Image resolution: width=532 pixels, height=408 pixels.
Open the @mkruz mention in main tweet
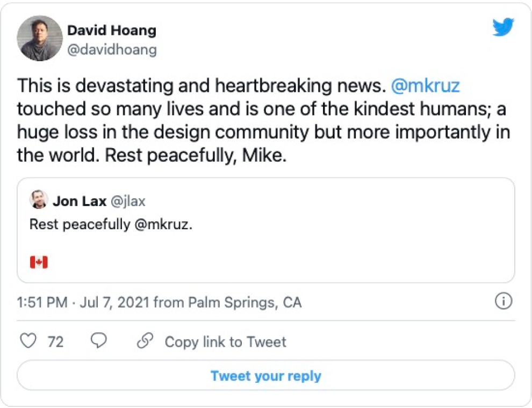click(426, 85)
